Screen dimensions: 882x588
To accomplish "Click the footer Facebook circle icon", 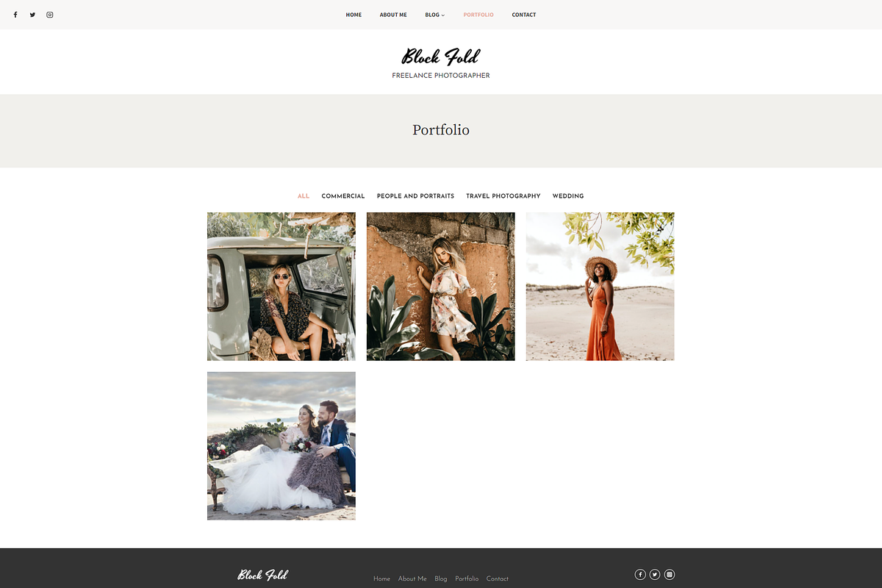I will pyautogui.click(x=640, y=575).
